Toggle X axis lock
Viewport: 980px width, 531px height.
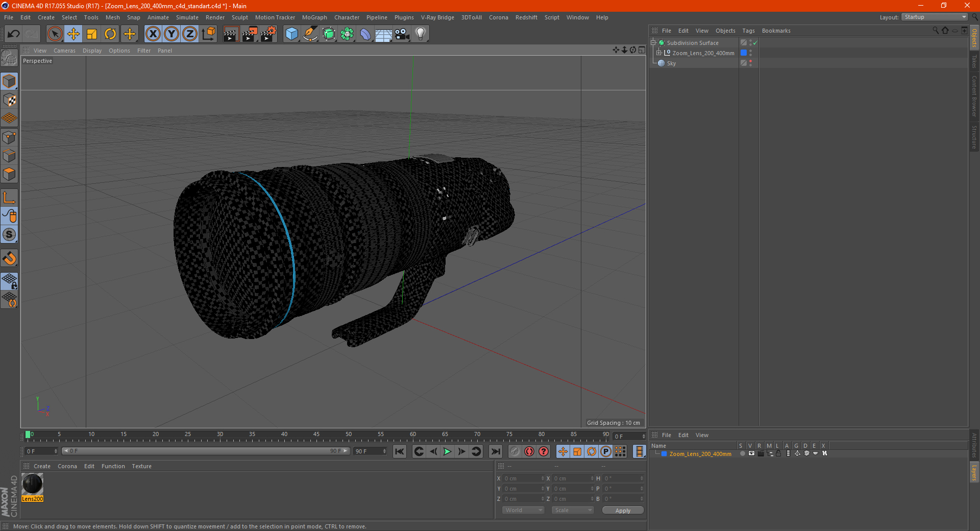153,34
